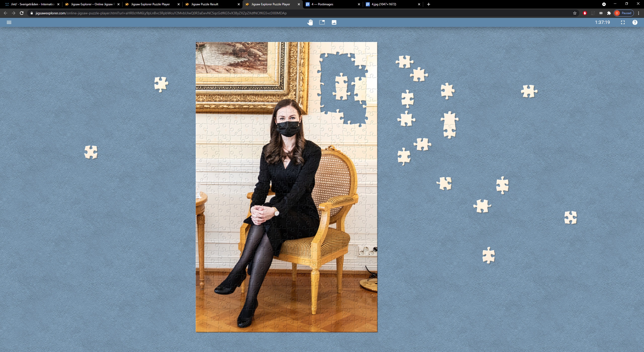Screen dimensions: 644x352
Task: Go back to previous page
Action: click(x=6, y=13)
